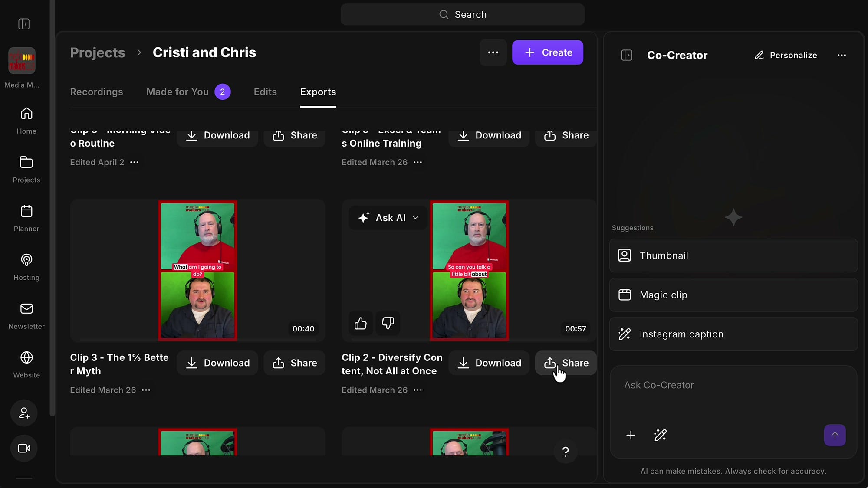Image resolution: width=868 pixels, height=488 pixels.
Task: Open the Planner calendar icon
Action: point(26,218)
